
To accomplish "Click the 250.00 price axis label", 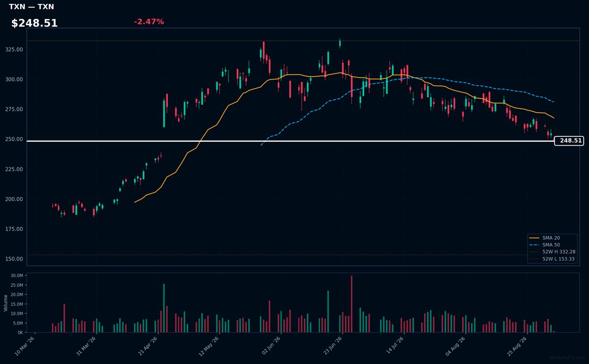I will coord(13,139).
